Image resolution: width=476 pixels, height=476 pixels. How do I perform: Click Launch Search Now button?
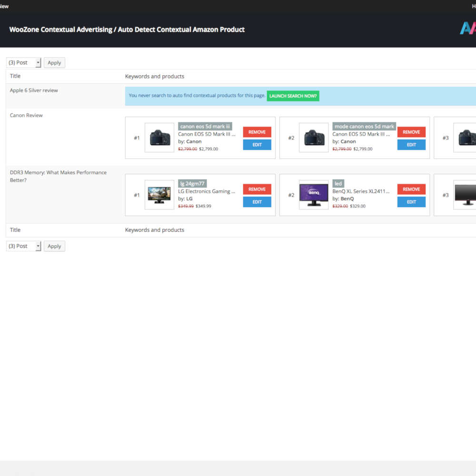293,96
